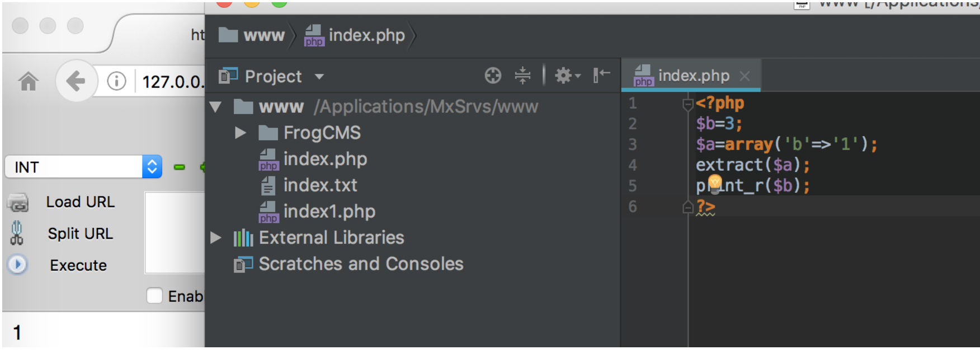Open the Project view dropdown arrow
980x354 pixels.
click(319, 76)
